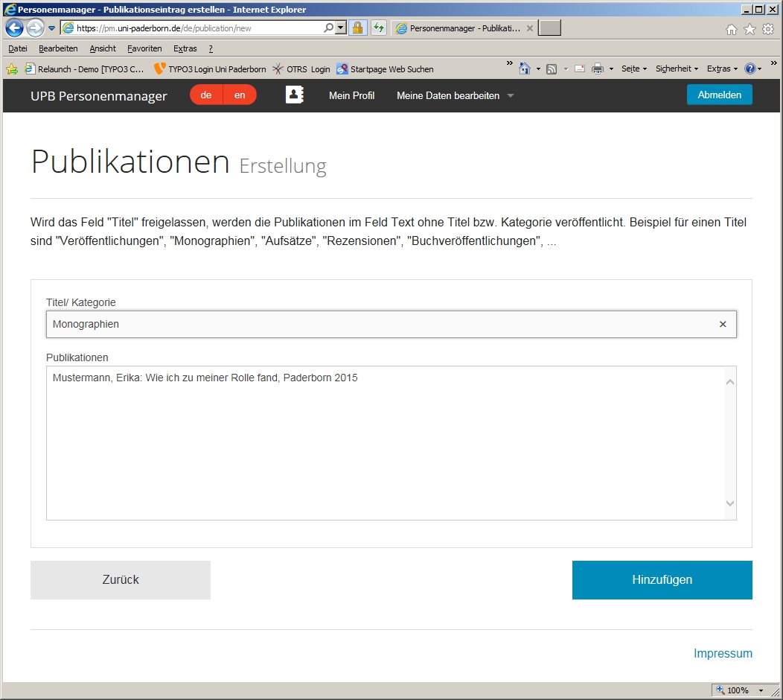Open the Favoriten menu
Image resolution: width=783 pixels, height=700 pixels.
pos(144,48)
